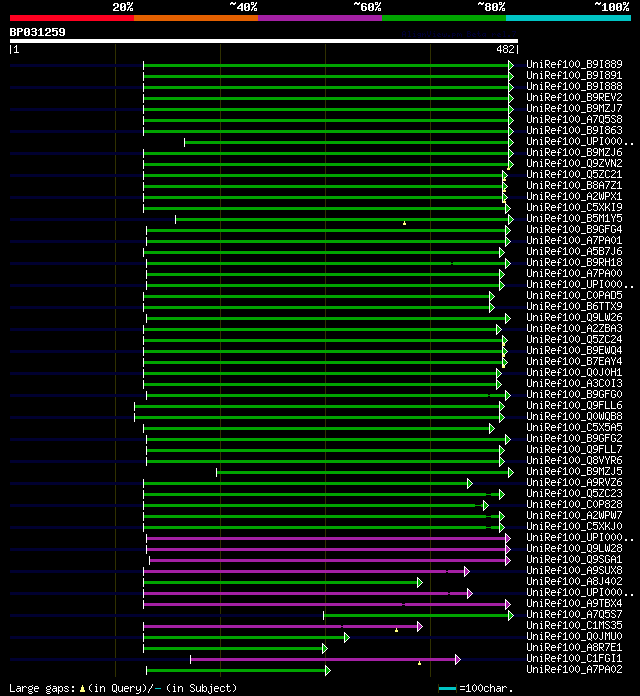Select hit UniRef100_B9RH18
The width and height of the screenshot is (640, 696).
click(x=574, y=262)
